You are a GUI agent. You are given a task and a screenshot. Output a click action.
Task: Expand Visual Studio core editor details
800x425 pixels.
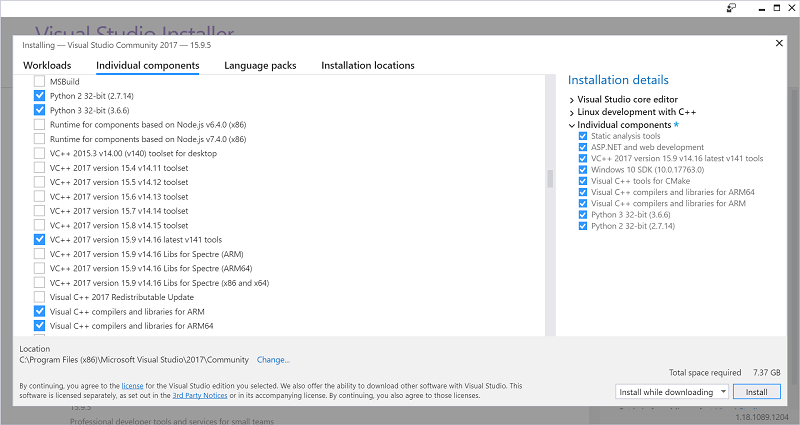pyautogui.click(x=571, y=100)
